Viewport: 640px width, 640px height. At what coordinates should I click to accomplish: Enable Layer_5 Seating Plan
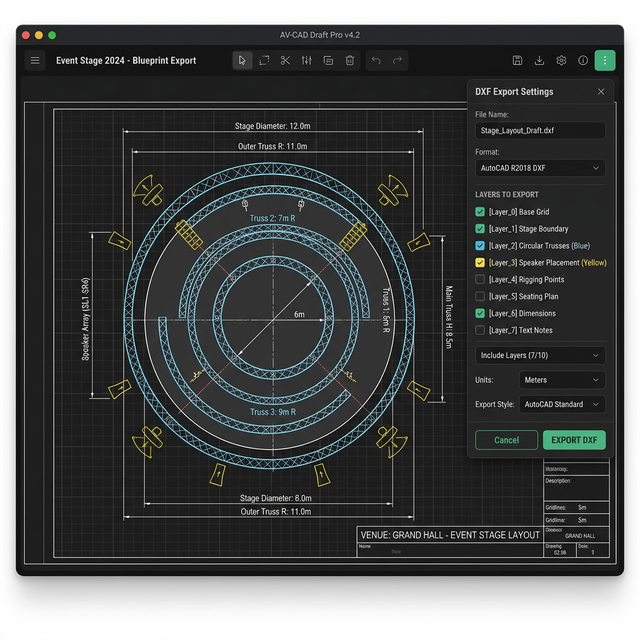click(x=480, y=296)
